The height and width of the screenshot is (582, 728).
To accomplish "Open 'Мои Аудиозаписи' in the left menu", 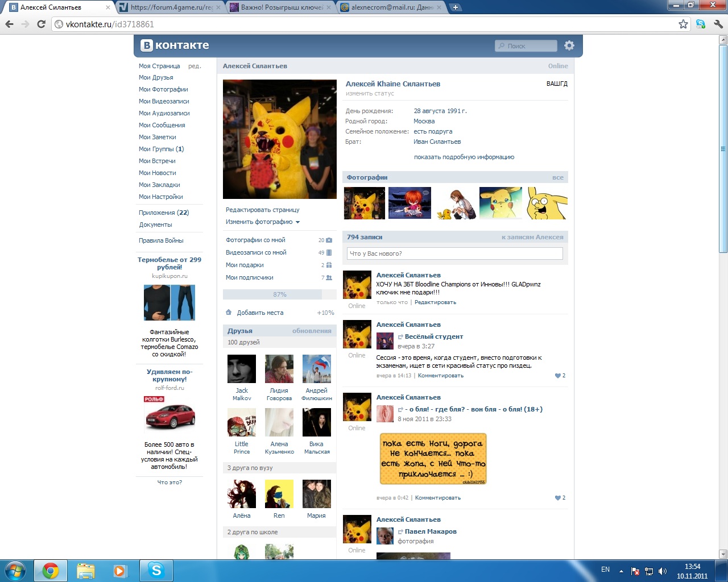I will (x=164, y=113).
